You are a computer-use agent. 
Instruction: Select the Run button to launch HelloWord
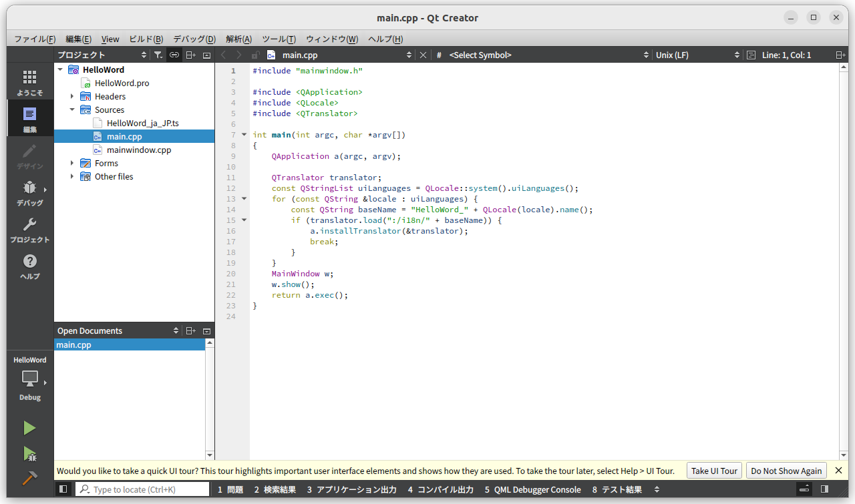tap(29, 427)
